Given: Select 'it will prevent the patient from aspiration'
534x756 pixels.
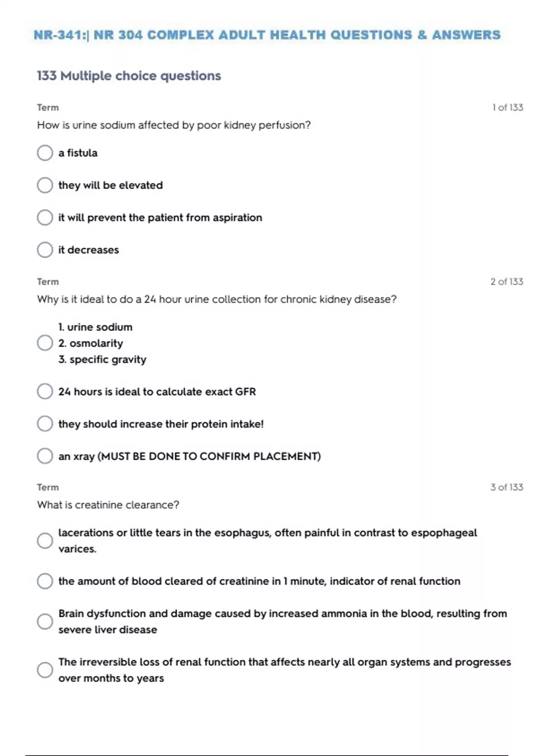Looking at the screenshot, I should coord(44,217).
